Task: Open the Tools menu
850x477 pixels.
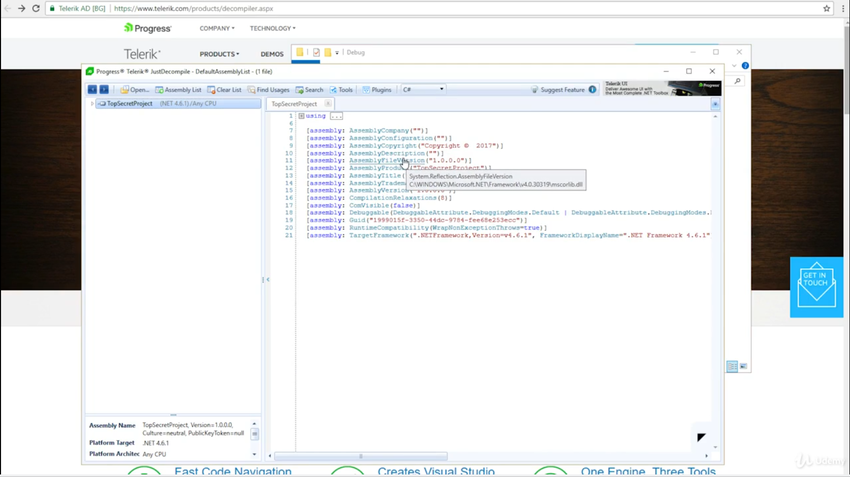Action: (342, 90)
